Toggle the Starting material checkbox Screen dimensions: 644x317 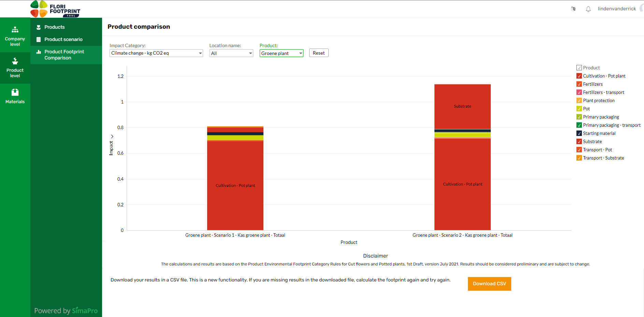(579, 133)
